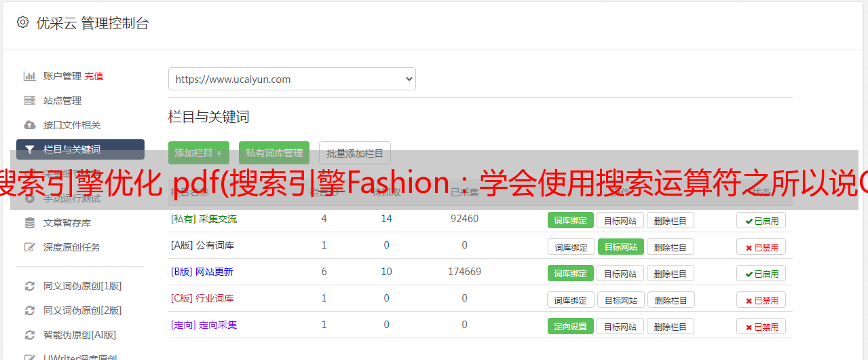
Task: Click 删除栏目 for 网站更新 row
Action: tap(671, 273)
